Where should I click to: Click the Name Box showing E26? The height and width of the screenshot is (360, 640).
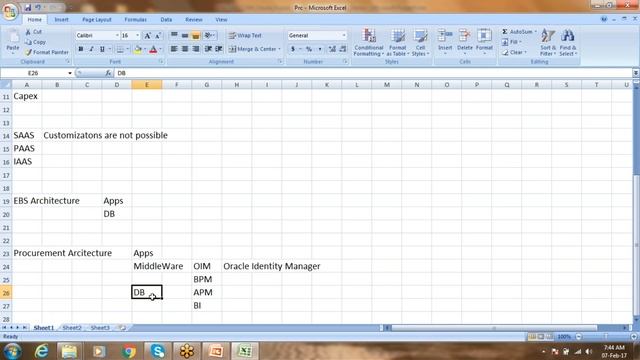[33, 73]
